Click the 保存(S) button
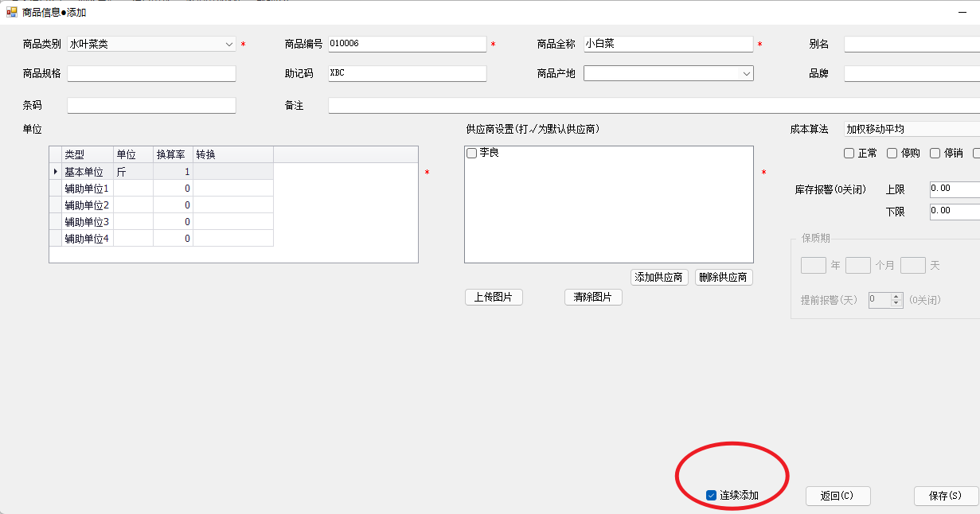 [946, 496]
